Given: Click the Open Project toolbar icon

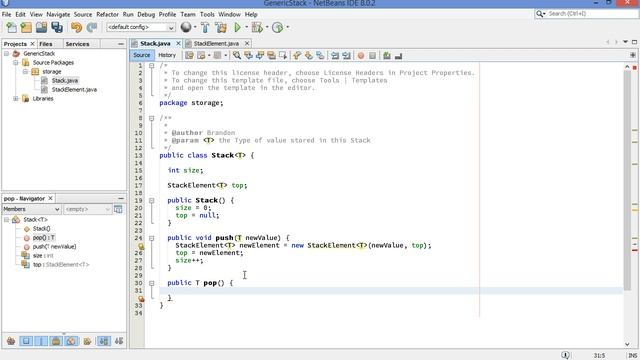Looking at the screenshot, I should pos(41,27).
